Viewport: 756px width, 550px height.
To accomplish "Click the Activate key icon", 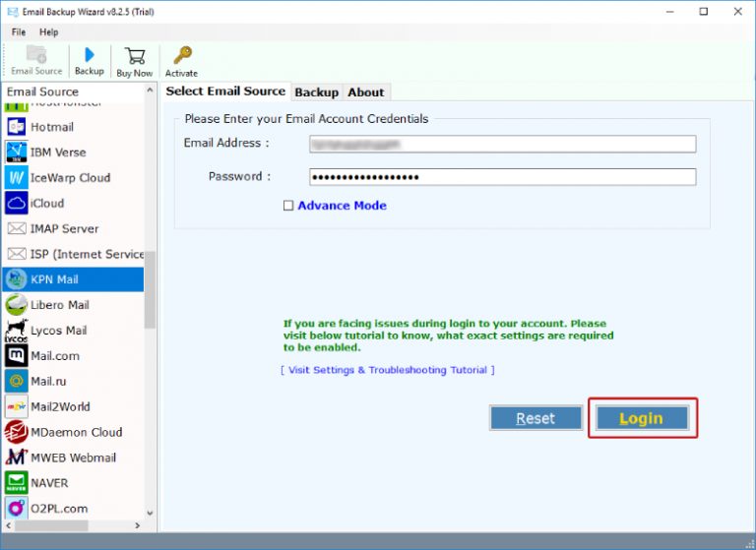I will 182,55.
